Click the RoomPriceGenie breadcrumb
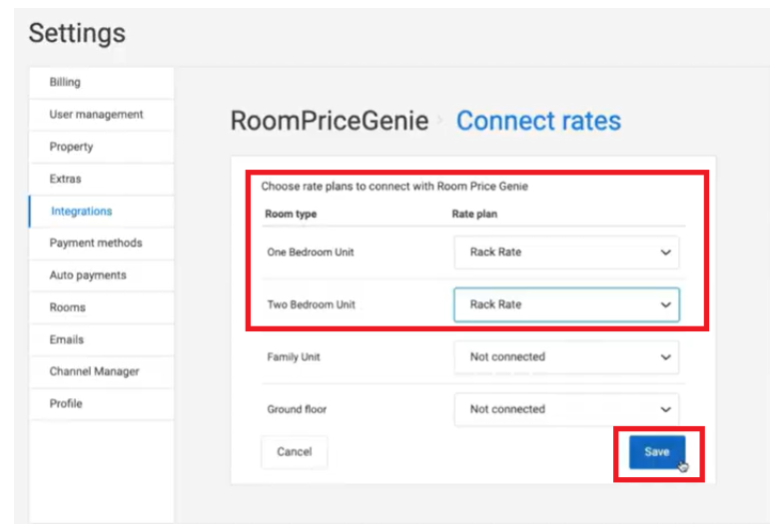The image size is (781, 532). (x=330, y=122)
